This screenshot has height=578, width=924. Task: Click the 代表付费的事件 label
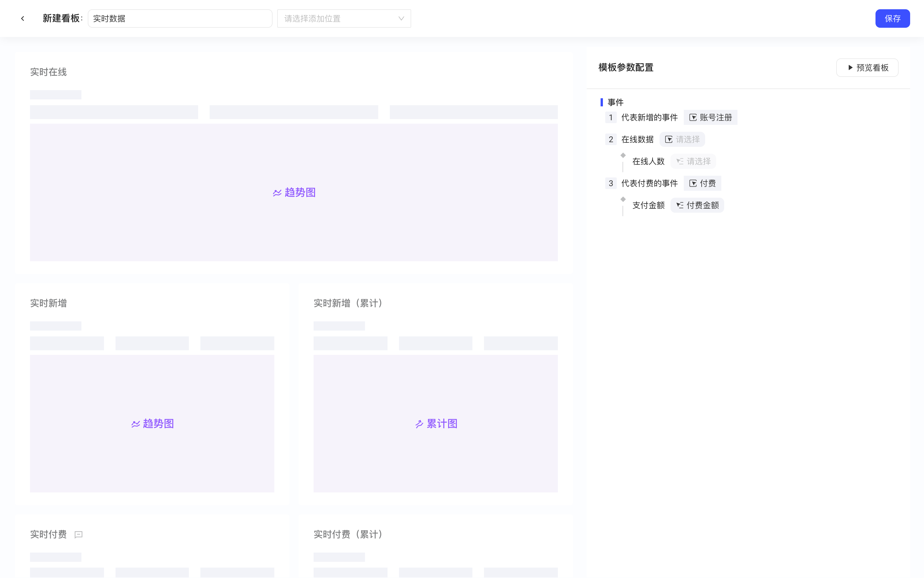pos(649,184)
